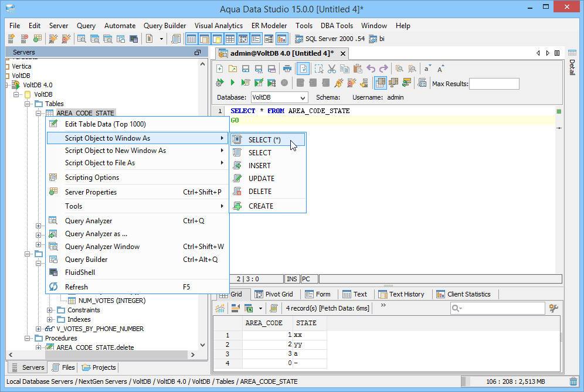584x392 pixels.
Task: Expand the Constraints folder node
Action: [x=49, y=310]
